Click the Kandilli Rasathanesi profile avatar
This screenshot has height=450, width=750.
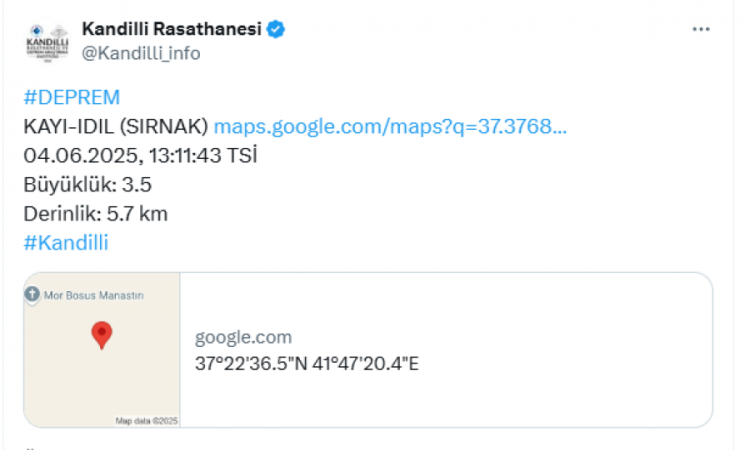coord(46,41)
